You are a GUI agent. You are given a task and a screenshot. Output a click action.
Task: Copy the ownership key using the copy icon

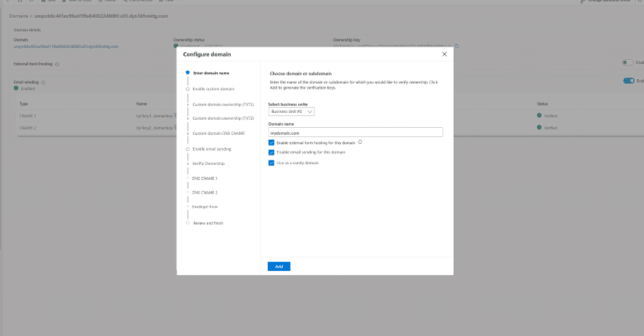[x=457, y=46]
